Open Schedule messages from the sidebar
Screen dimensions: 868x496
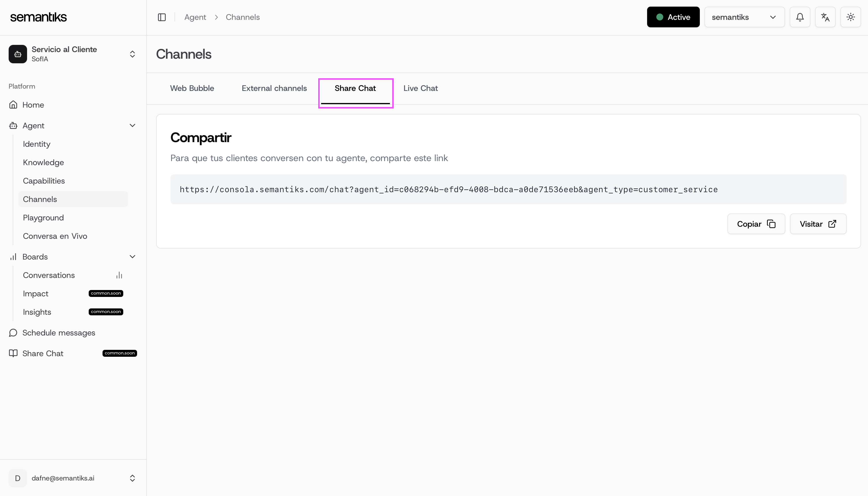point(59,333)
